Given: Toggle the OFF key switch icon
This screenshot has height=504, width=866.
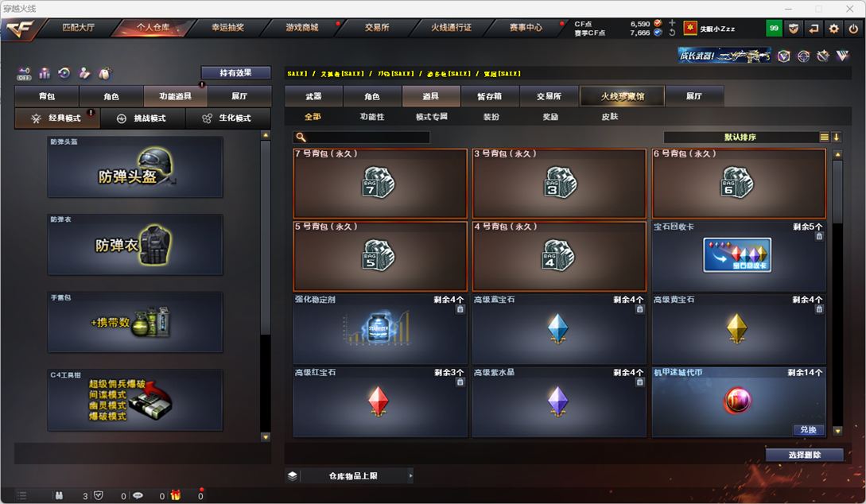Looking at the screenshot, I should click(x=24, y=73).
